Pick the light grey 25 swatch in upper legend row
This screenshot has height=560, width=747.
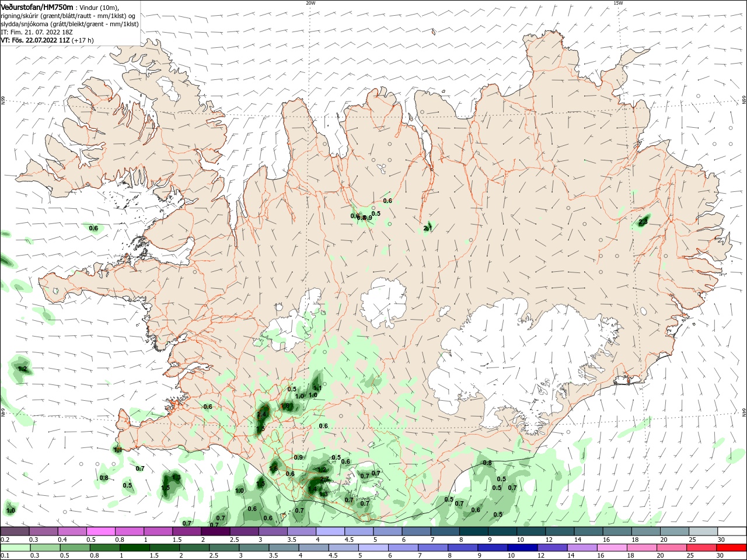[x=703, y=531]
